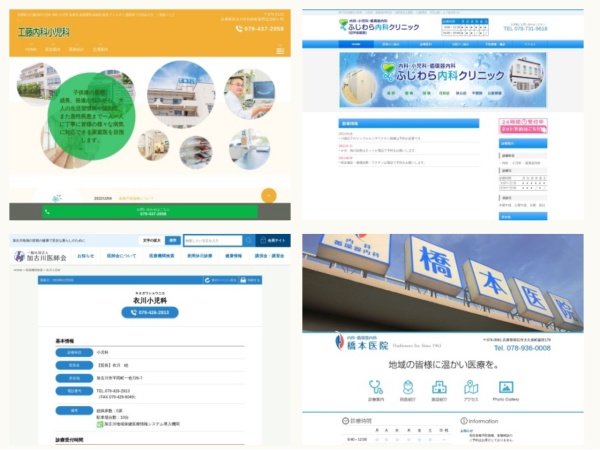The width and height of the screenshot is (600, 450).
Task: Toggle the blue 標準 text size button
Action: (x=173, y=240)
